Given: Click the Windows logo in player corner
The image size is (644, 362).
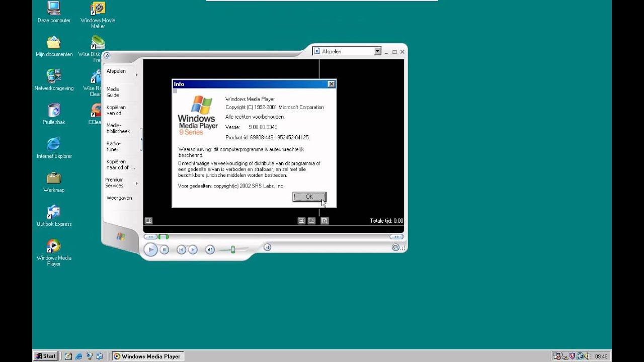Looking at the screenshot, I should click(121, 236).
